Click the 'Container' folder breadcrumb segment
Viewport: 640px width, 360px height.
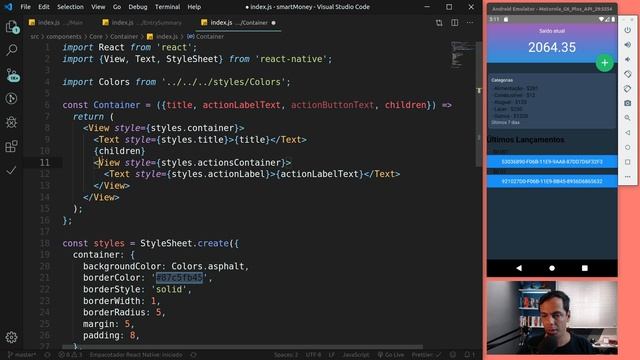(124, 36)
